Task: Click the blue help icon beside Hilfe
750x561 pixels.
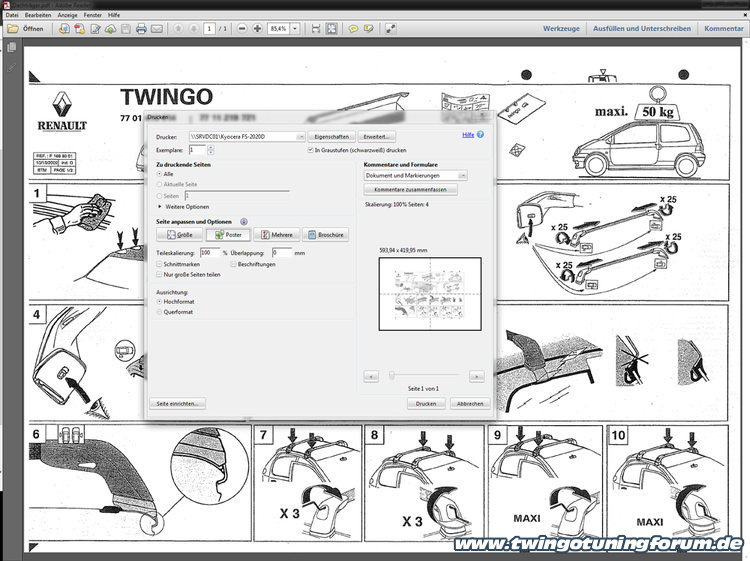Action: (x=480, y=134)
